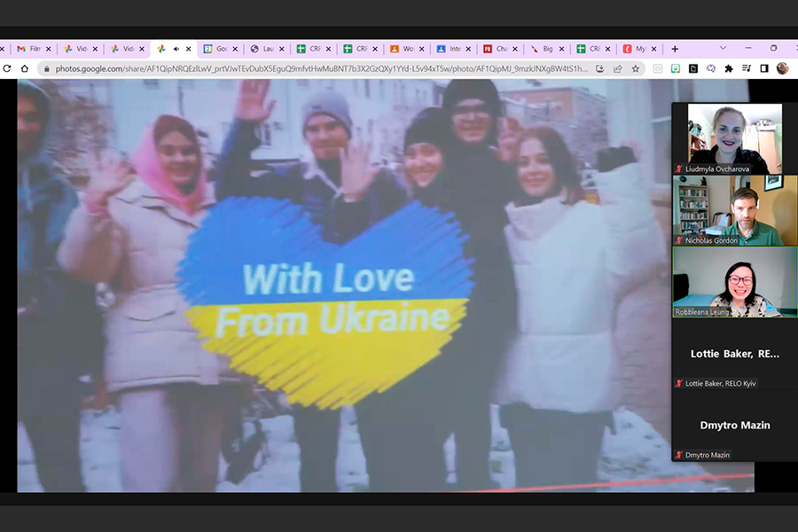This screenshot has height=532, width=798.
Task: Bookmark this page with the star
Action: point(635,69)
